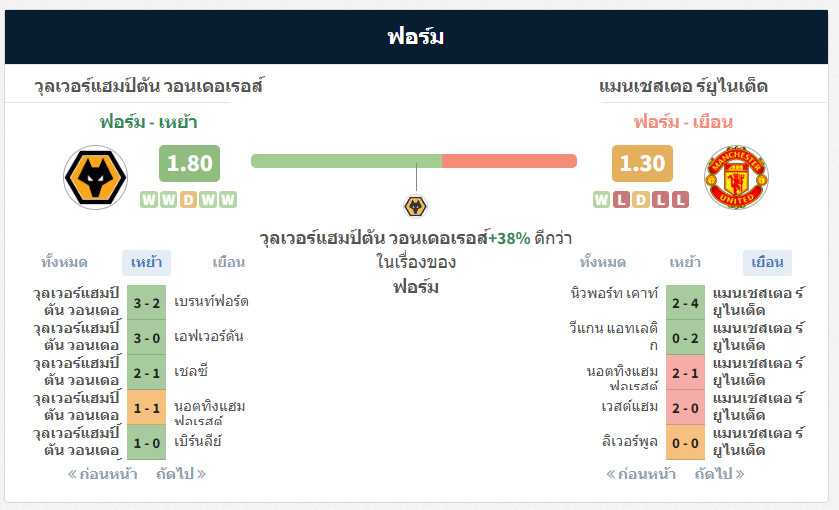Click the Wolverhampton Wanderers club crest
The width and height of the screenshot is (839, 510).
(95, 177)
